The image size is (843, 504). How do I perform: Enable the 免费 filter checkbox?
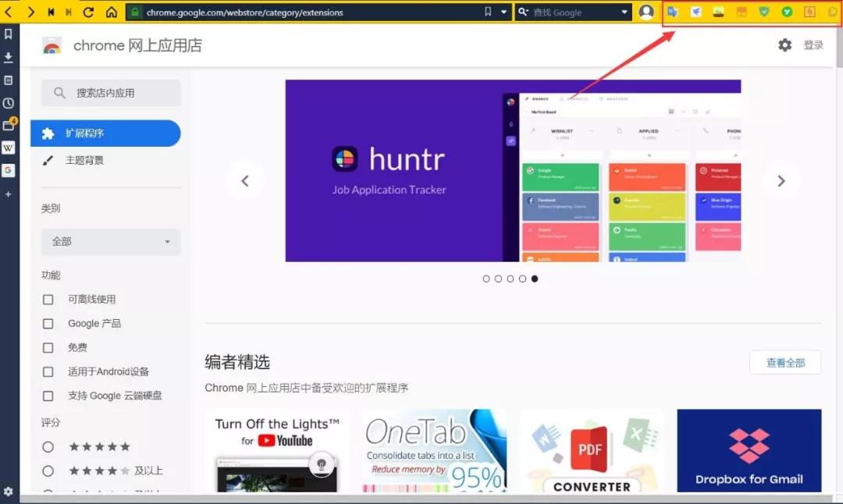pos(48,347)
